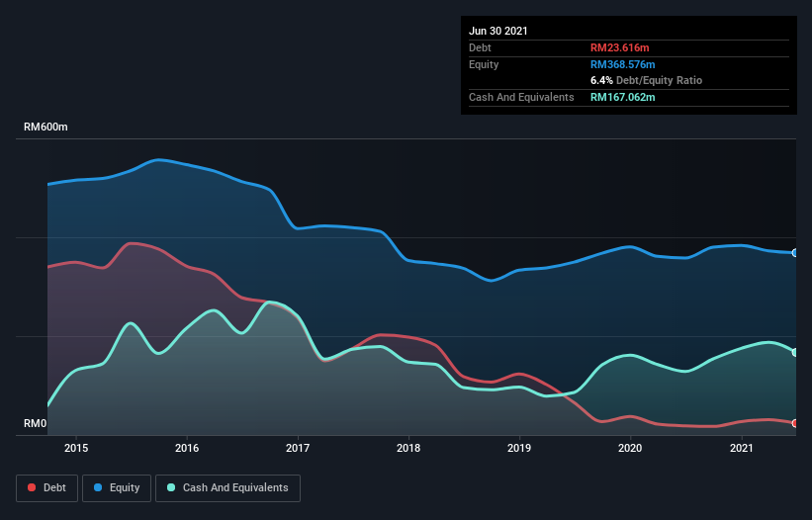Screen dimensions: 812x520
Task: Click the RM23.616m debt value
Action: click(620, 47)
